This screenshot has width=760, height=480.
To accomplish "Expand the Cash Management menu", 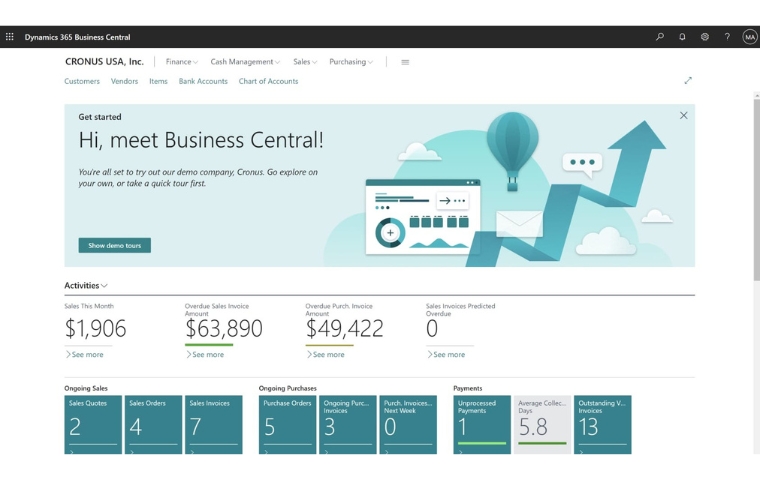I will [245, 62].
